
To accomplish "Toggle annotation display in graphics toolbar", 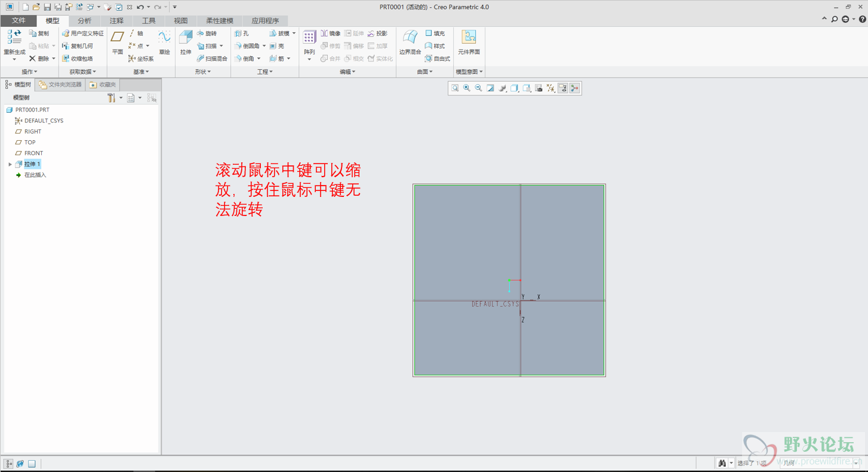I will click(x=562, y=88).
